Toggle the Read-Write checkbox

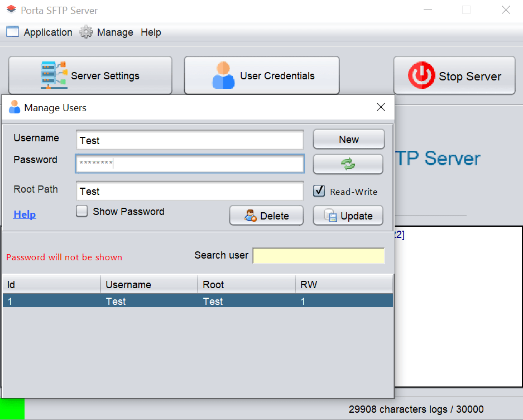(319, 191)
